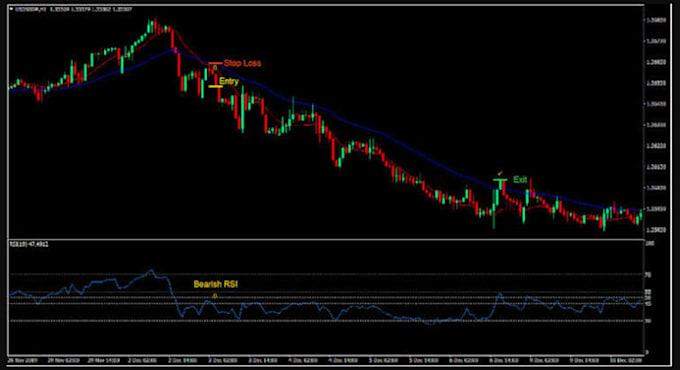Viewport: 680px width, 370px height.
Task: Select the orange Stop Loss horizontal line marker
Action: pos(216,63)
